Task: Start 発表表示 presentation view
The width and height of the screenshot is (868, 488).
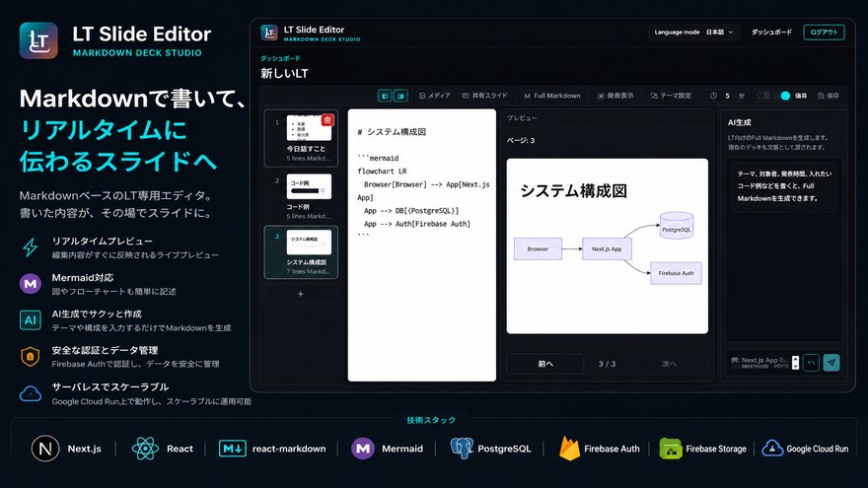Action: pyautogui.click(x=615, y=96)
